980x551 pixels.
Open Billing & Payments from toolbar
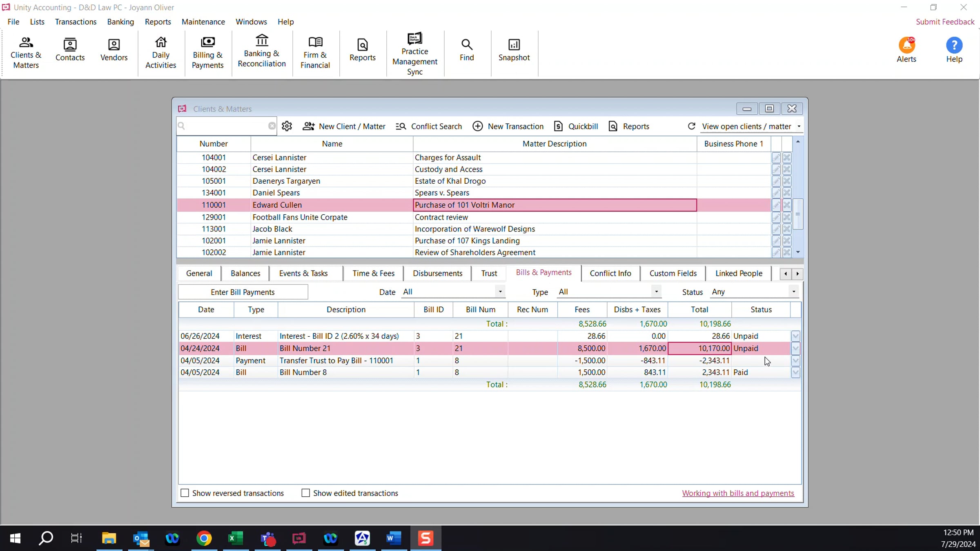(207, 53)
